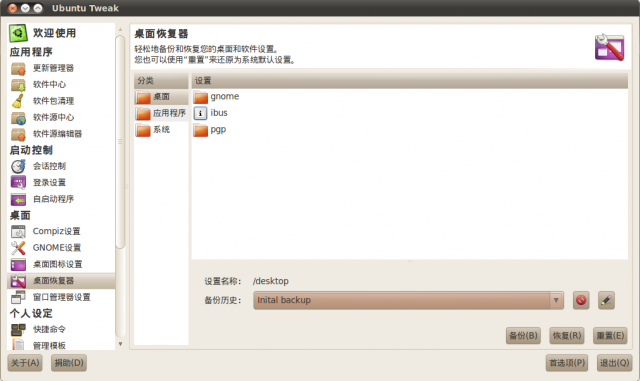The image size is (640, 381).
Task: Click the 设置 column header
Action: tap(410, 80)
